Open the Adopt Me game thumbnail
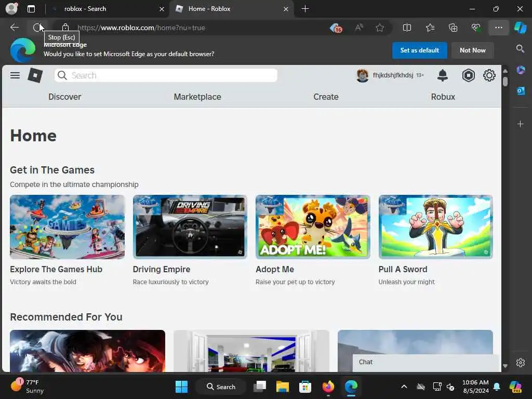Viewport: 532px width, 399px height. pos(313,227)
